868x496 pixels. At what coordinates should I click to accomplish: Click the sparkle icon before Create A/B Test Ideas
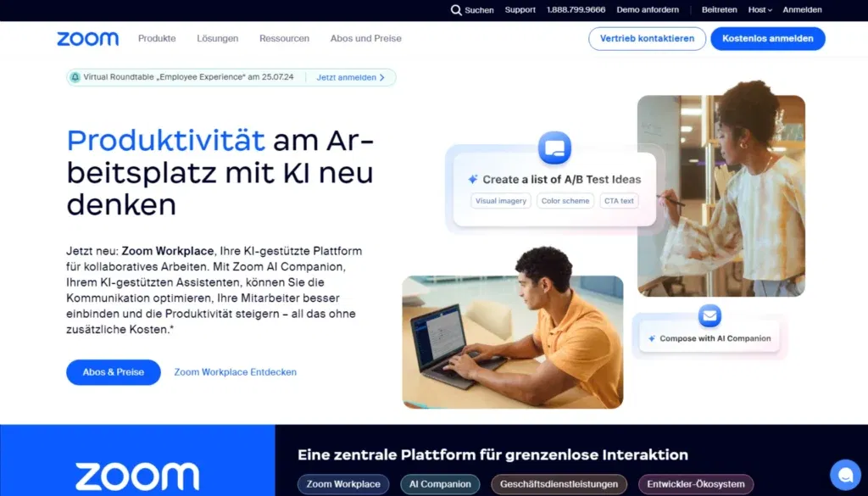coord(473,179)
